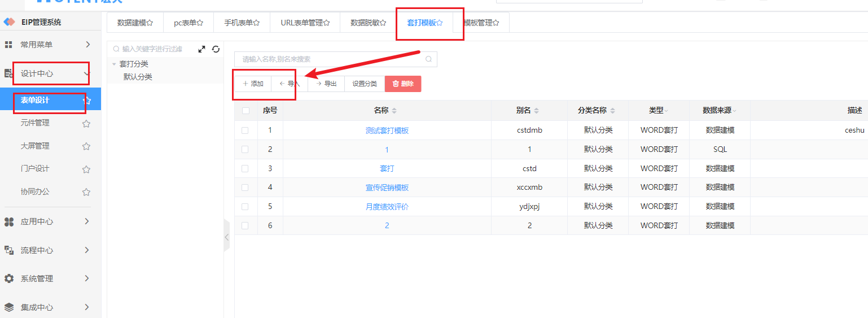The width and height of the screenshot is (868, 318).
Task: Switch to the 模板管理 tab
Action: click(x=481, y=23)
